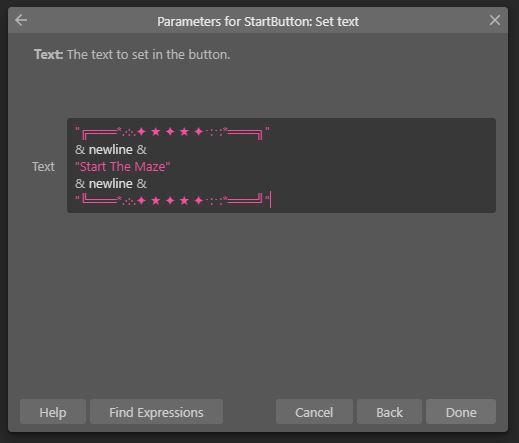Image resolution: width=519 pixels, height=443 pixels.
Task: Select the top decorative star border string
Action: 172,132
